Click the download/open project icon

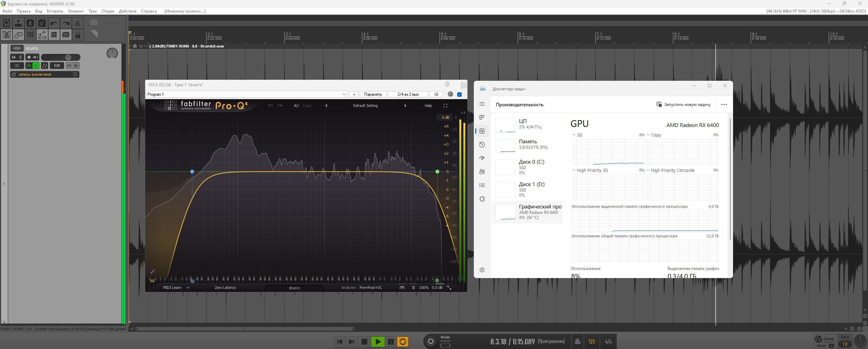click(30, 23)
